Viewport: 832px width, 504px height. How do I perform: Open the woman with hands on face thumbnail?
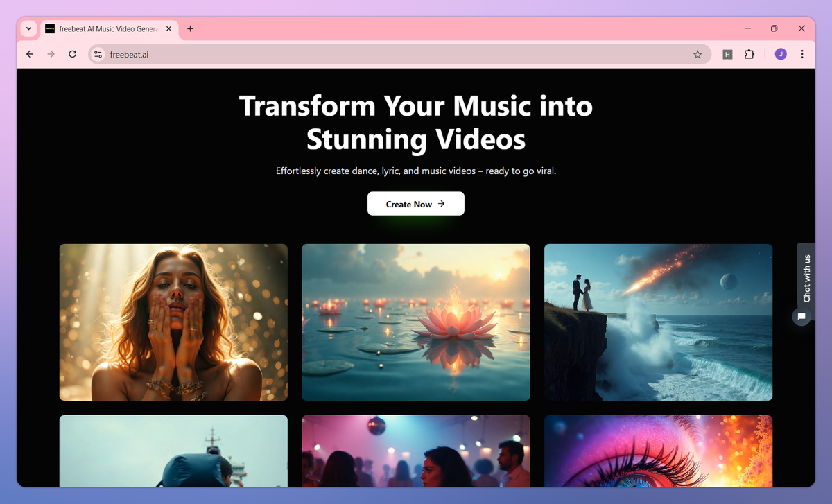point(173,322)
